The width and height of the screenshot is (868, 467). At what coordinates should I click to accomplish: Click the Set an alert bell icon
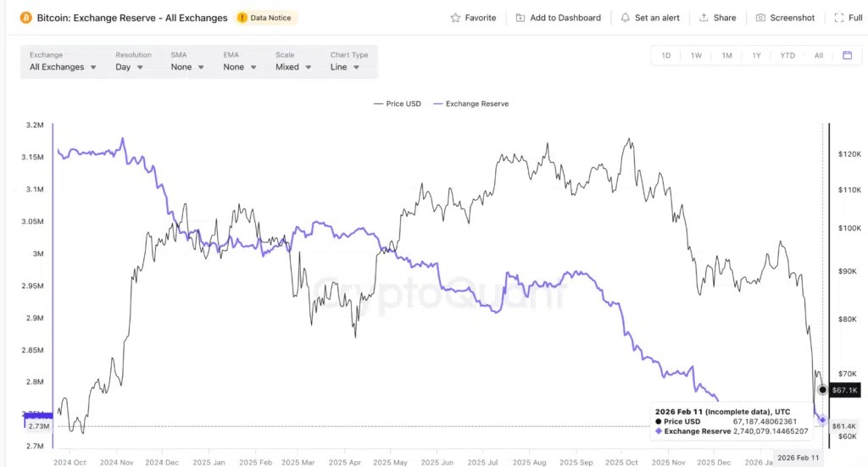click(625, 18)
